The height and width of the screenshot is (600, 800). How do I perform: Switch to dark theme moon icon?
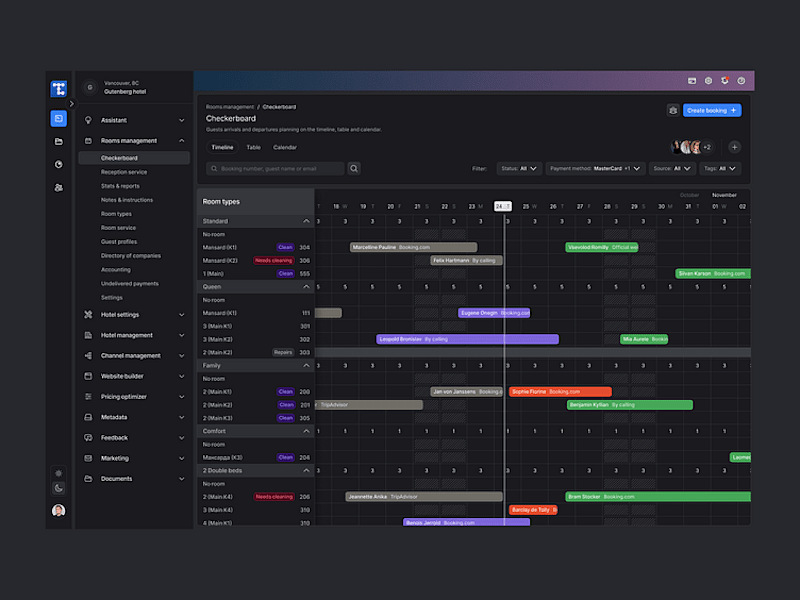pyautogui.click(x=59, y=488)
